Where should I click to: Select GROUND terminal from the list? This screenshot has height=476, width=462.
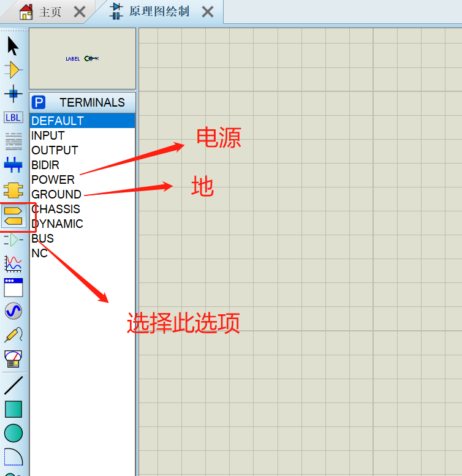[56, 194]
